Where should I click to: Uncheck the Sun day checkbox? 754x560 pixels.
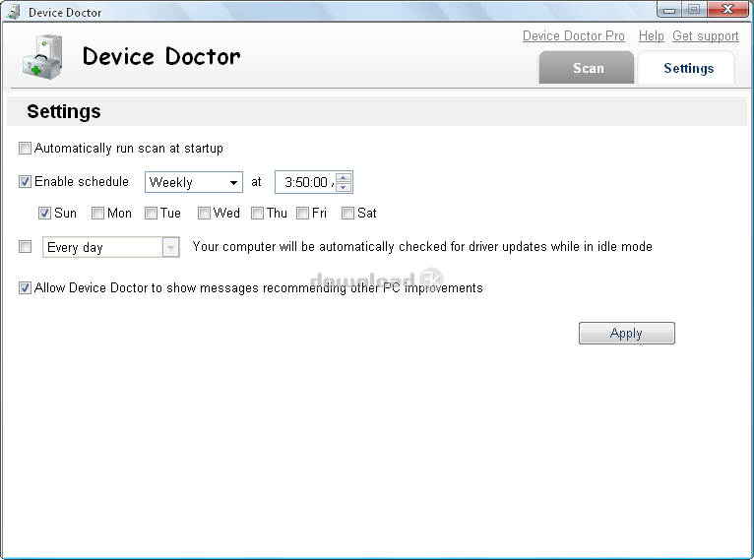pos(44,213)
